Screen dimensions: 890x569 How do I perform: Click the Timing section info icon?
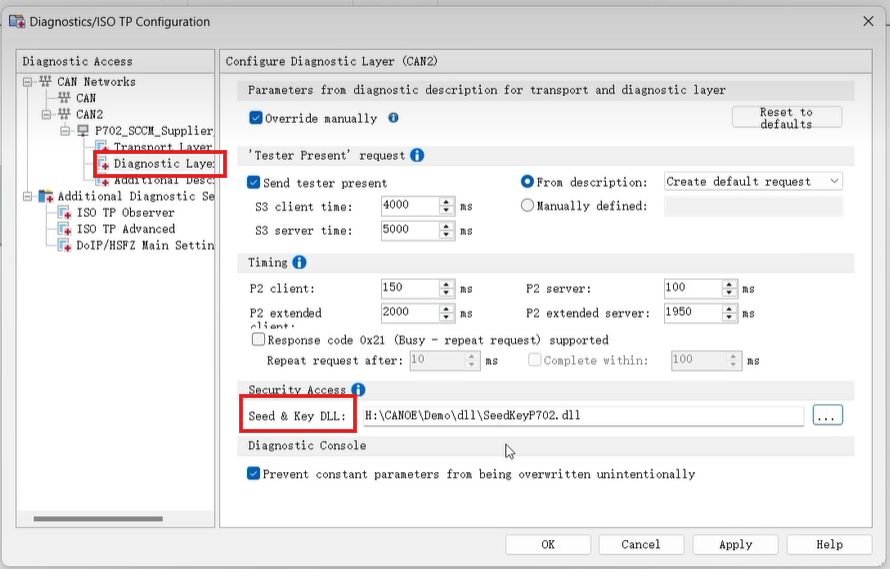point(299,262)
